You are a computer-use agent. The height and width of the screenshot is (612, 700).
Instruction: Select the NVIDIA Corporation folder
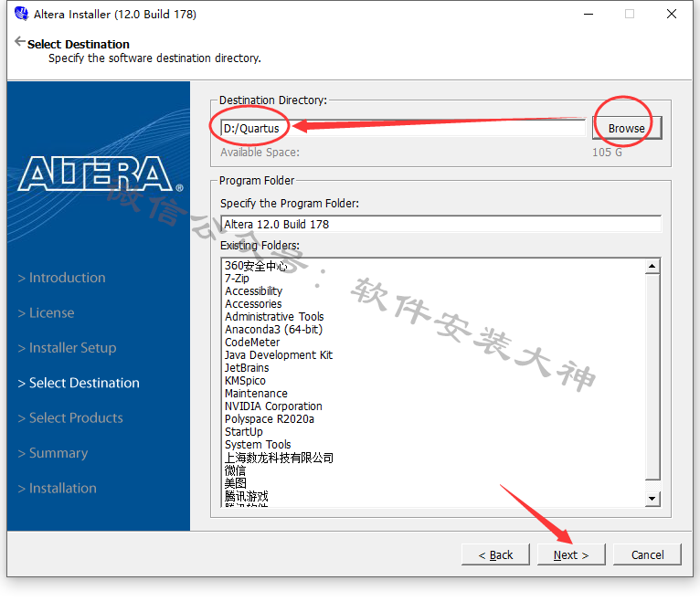click(x=273, y=406)
